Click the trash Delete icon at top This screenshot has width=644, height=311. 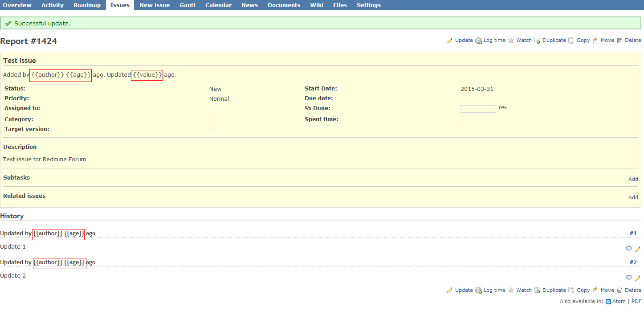(619, 41)
